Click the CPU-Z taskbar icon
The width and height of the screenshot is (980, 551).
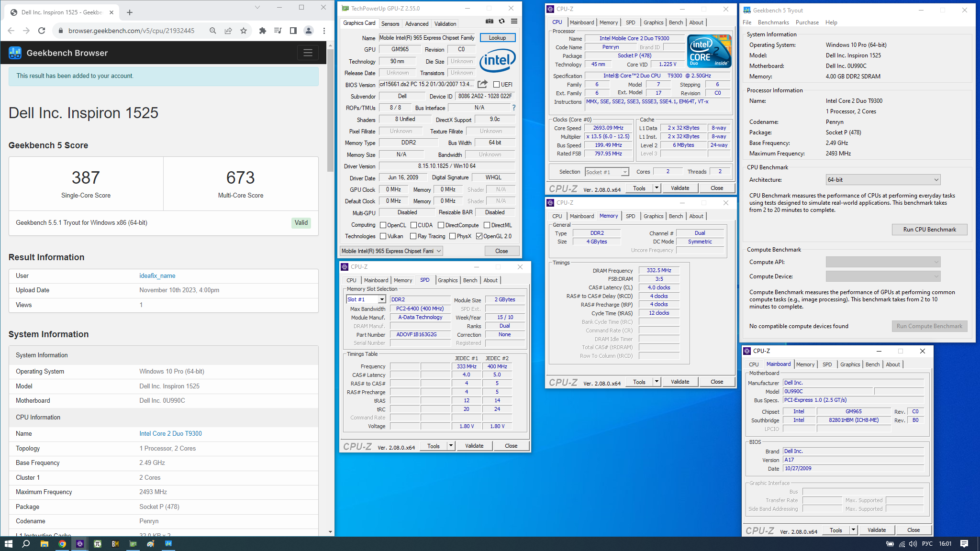80,544
